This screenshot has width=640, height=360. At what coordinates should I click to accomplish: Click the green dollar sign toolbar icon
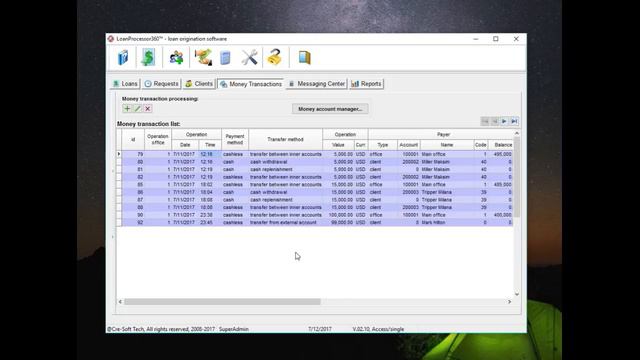coord(148,58)
